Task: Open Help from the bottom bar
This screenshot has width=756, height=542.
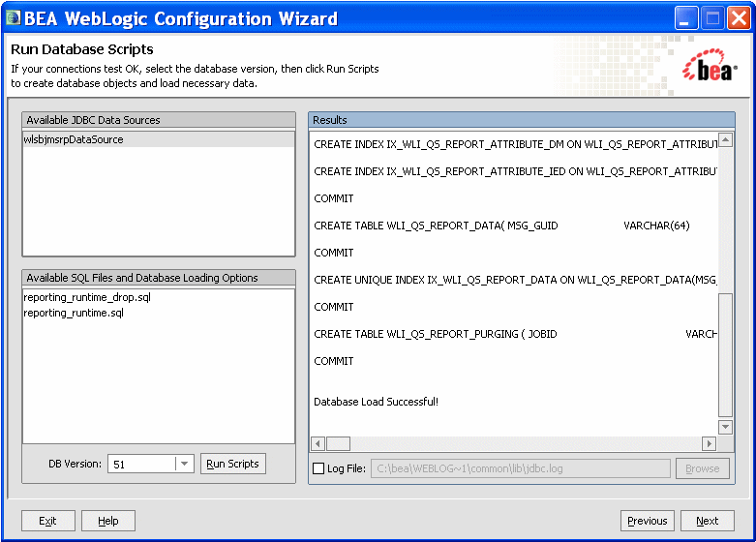Action: [x=108, y=521]
